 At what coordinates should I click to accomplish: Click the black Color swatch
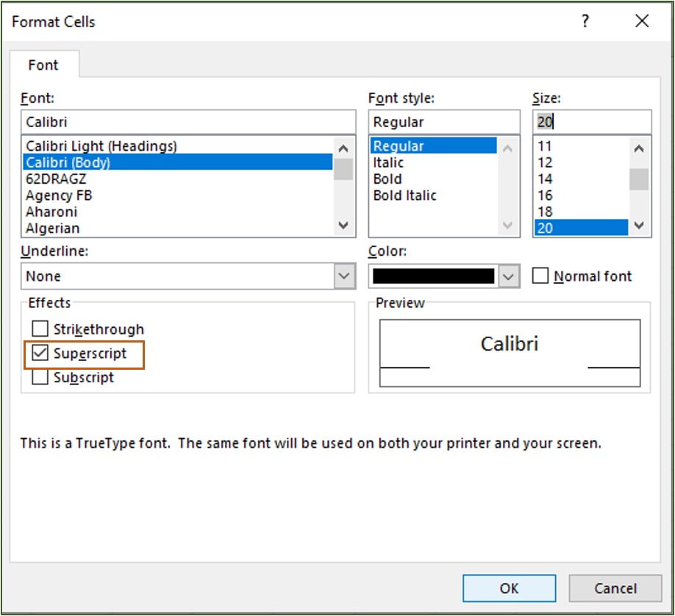coord(434,276)
